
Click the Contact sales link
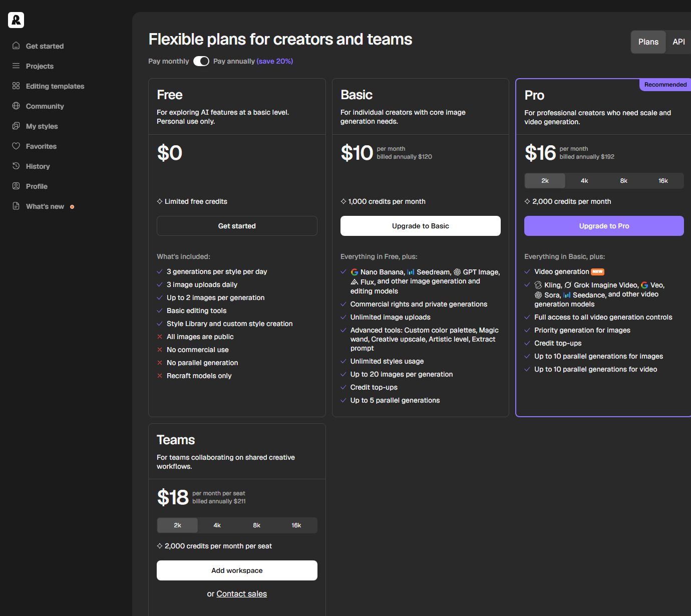(x=242, y=593)
